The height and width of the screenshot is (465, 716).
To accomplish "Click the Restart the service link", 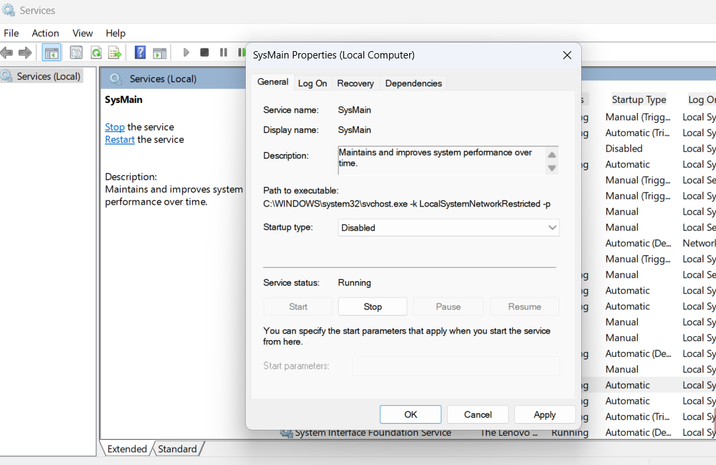I will coord(119,140).
